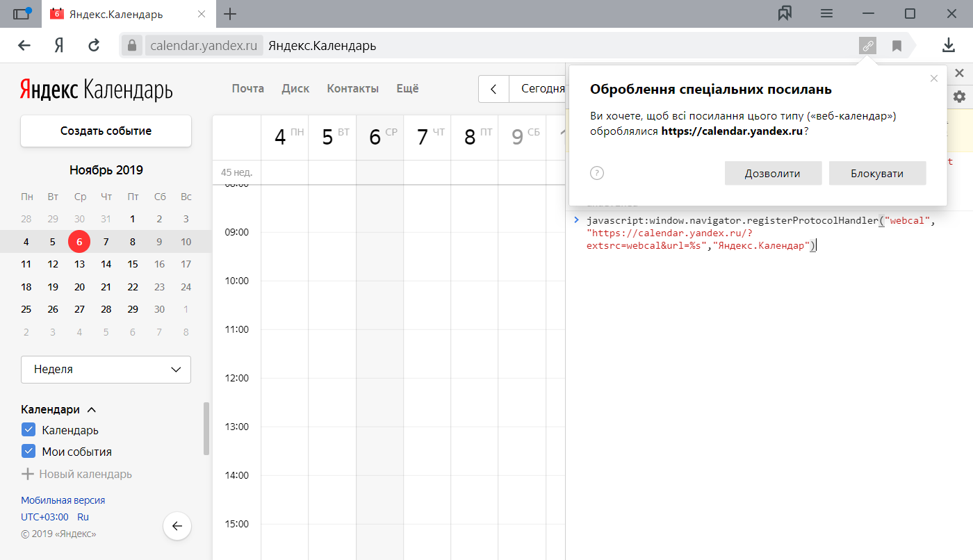Toggle the Календарь checkbox
The width and height of the screenshot is (973, 560).
click(x=28, y=429)
